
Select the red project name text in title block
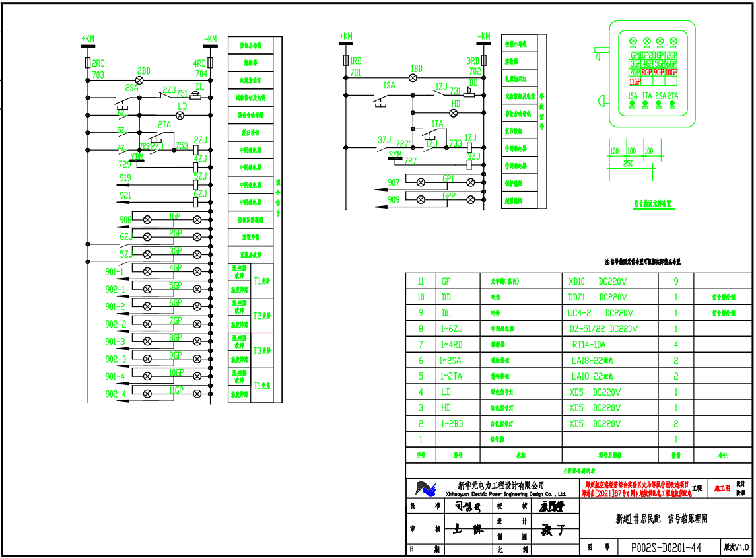pos(636,489)
